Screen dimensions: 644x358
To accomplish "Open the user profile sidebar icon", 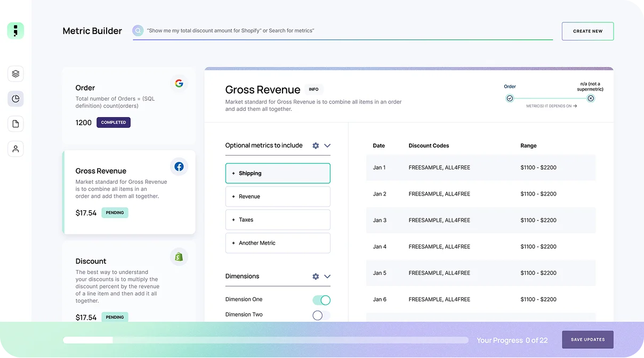I will click(x=15, y=149).
